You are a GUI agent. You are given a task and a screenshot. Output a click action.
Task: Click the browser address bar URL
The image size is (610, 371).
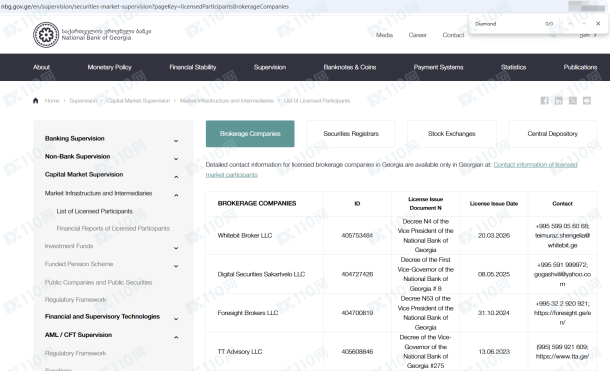tap(145, 7)
